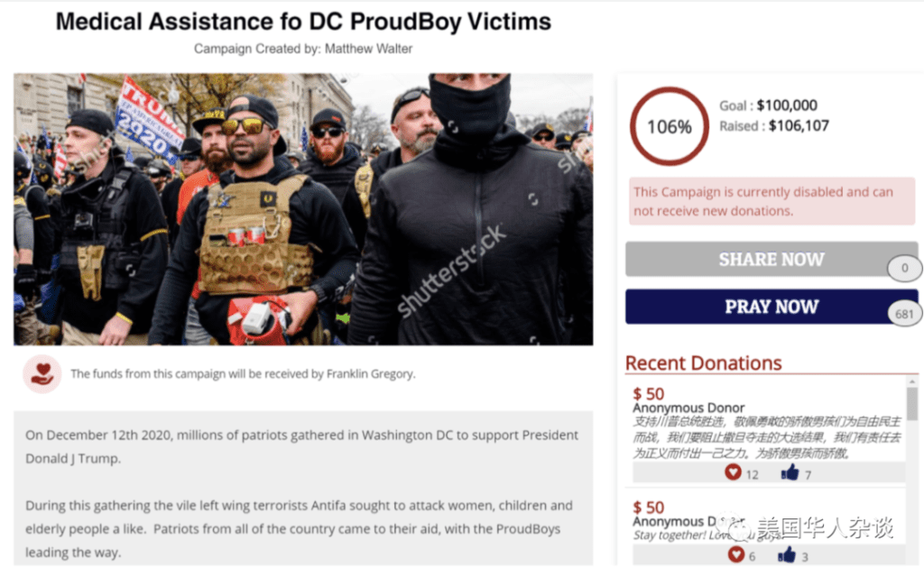Like the second donation with thumbs-up

pos(788,555)
